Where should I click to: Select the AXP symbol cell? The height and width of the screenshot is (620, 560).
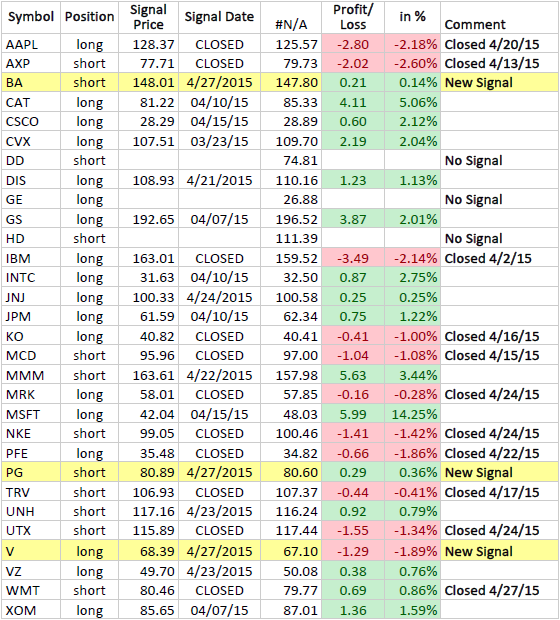tap(31, 63)
